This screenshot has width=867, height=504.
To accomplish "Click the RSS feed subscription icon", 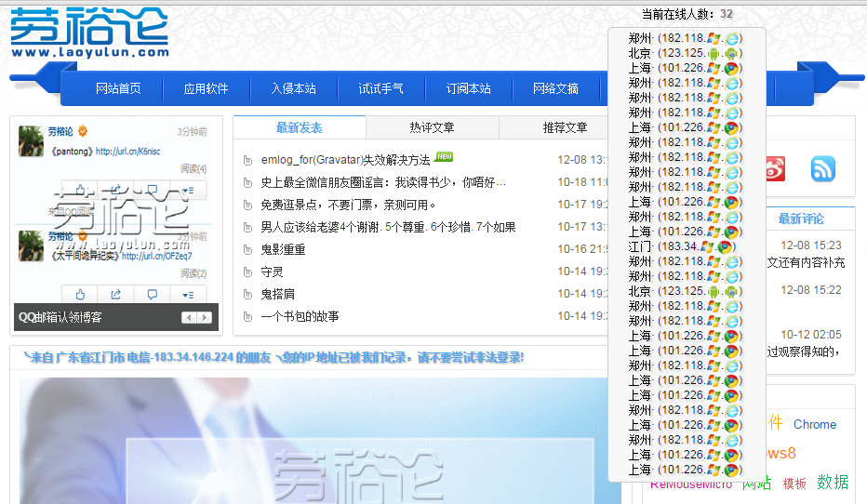I will 823,168.
